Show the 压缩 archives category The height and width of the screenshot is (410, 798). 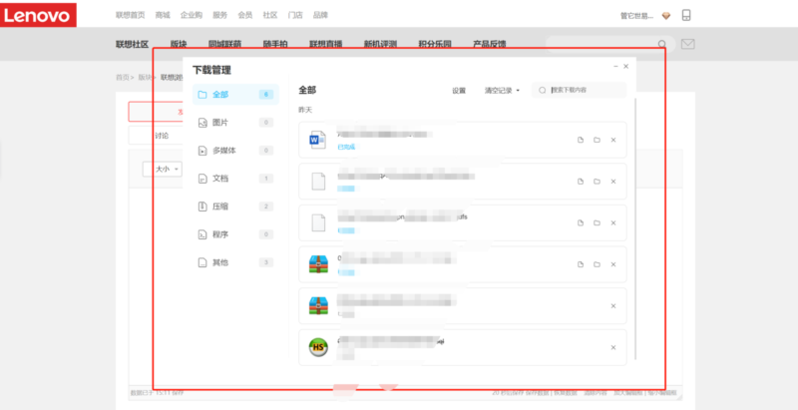click(220, 206)
